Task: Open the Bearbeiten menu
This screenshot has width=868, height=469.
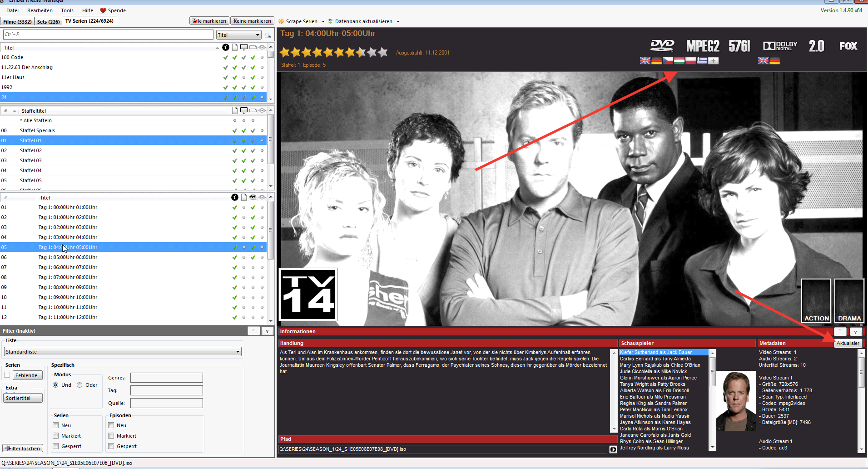Action: click(x=40, y=10)
